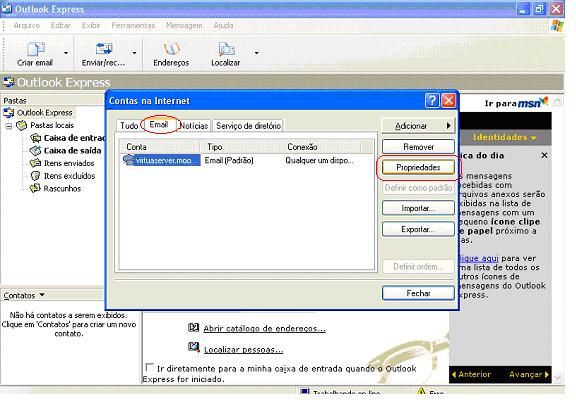576x400 pixels.
Task: Open the Ajuda menu
Action: 223,25
